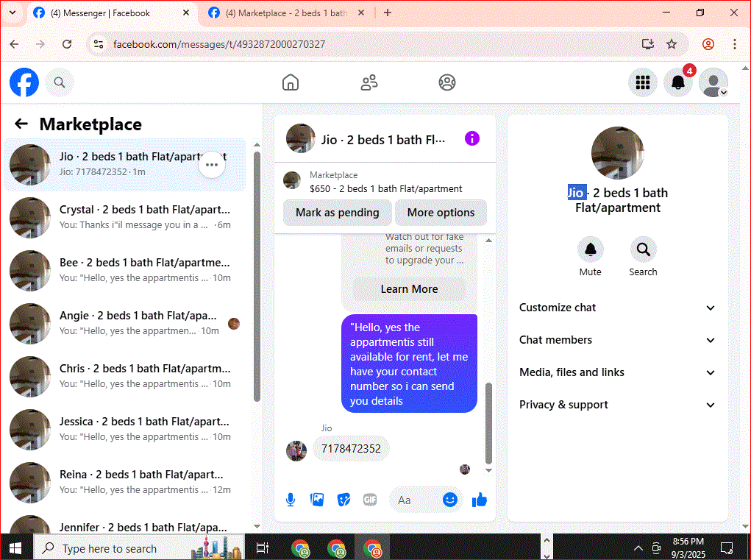Close the Marketplace browser tab
The height and width of the screenshot is (560, 751).
pyautogui.click(x=361, y=13)
